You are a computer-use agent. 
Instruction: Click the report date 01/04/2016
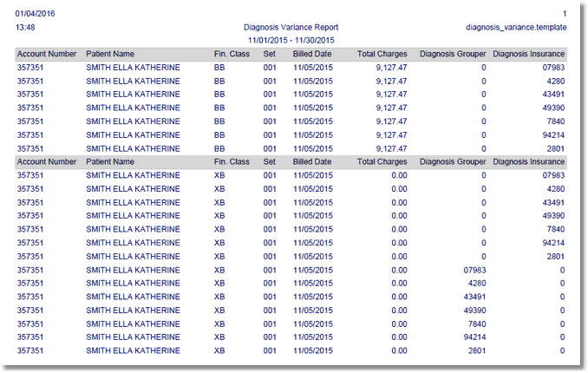click(x=35, y=14)
